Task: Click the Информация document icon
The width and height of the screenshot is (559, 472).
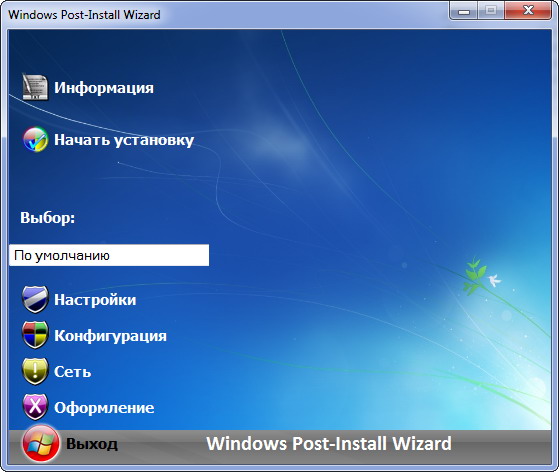Action: (x=35, y=87)
